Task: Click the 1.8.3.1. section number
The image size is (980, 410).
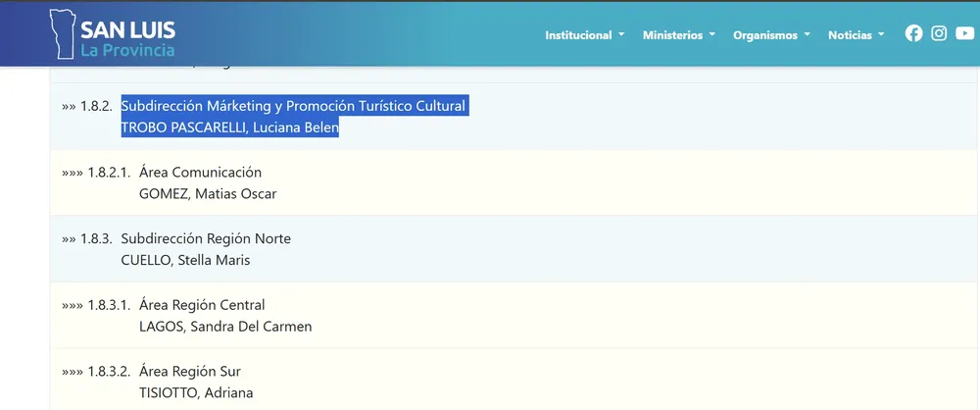Action: [x=108, y=305]
